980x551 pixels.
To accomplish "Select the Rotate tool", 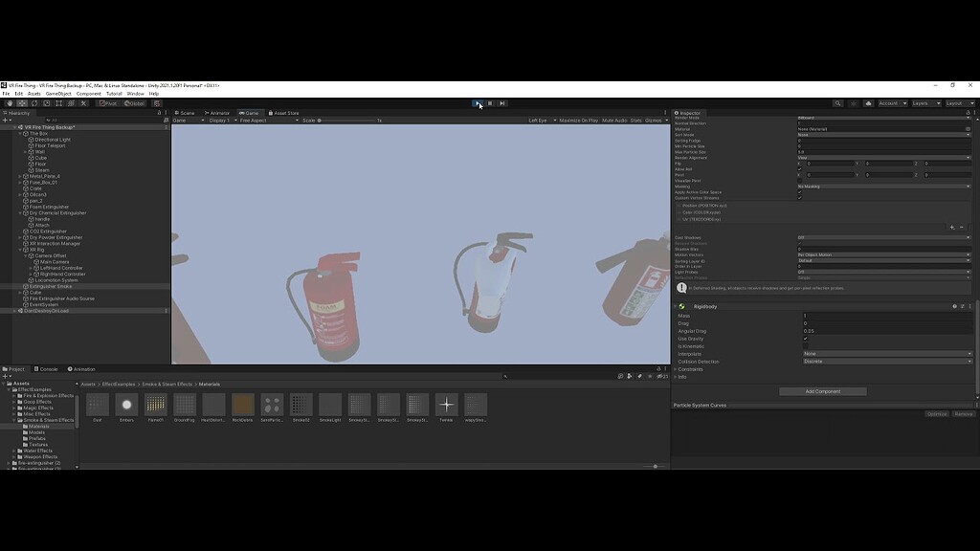I will pos(33,103).
